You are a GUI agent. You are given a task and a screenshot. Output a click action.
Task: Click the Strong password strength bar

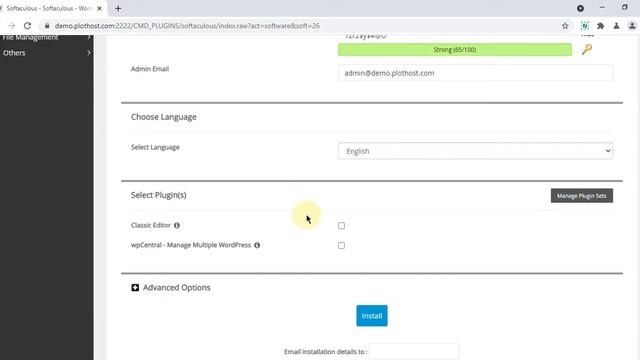[455, 50]
